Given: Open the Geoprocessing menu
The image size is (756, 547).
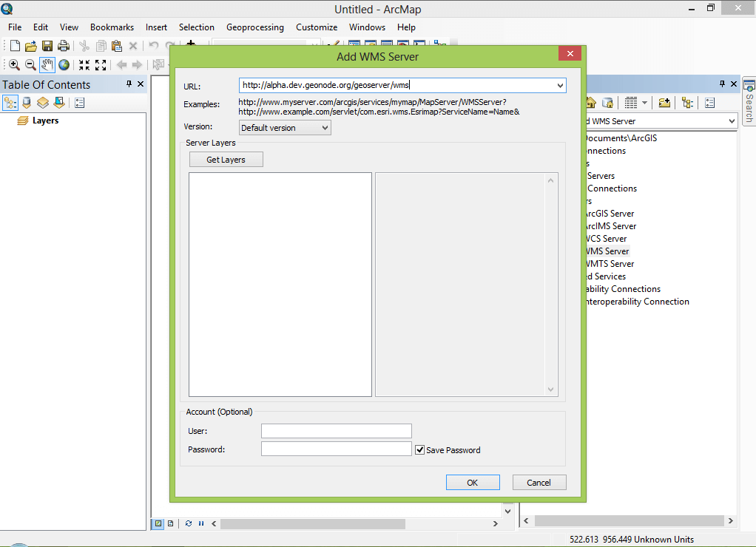Looking at the screenshot, I should click(x=255, y=27).
